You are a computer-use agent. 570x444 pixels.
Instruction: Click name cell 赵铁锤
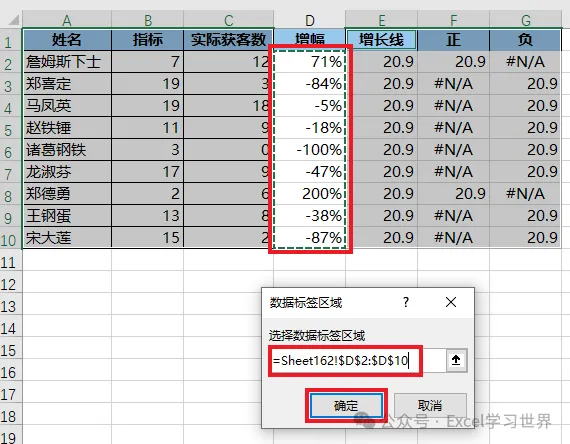[67, 128]
